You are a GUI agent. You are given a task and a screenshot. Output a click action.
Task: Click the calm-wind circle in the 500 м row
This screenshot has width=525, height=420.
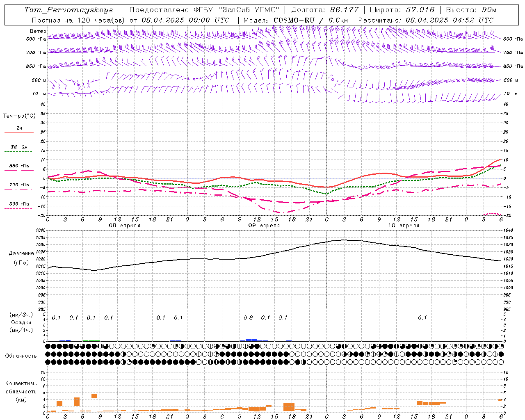click(x=333, y=80)
